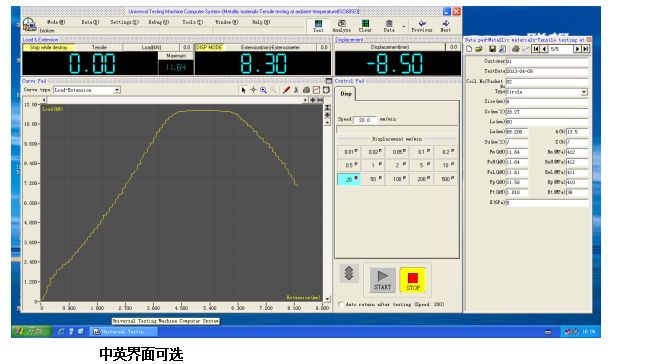Toggle Auto return after testing checkbox
This screenshot has height=364, width=653.
pos(341,304)
